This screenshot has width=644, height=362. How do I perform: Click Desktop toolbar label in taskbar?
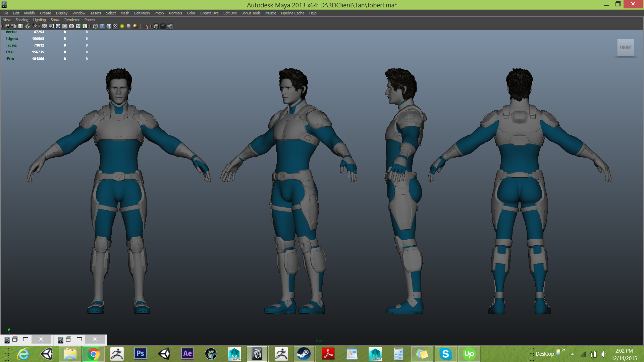(544, 354)
